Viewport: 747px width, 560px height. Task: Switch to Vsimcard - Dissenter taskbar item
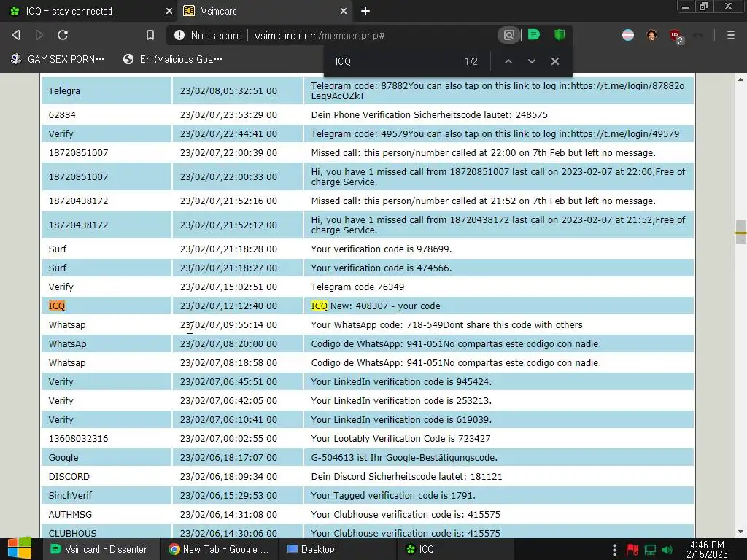tap(99, 549)
